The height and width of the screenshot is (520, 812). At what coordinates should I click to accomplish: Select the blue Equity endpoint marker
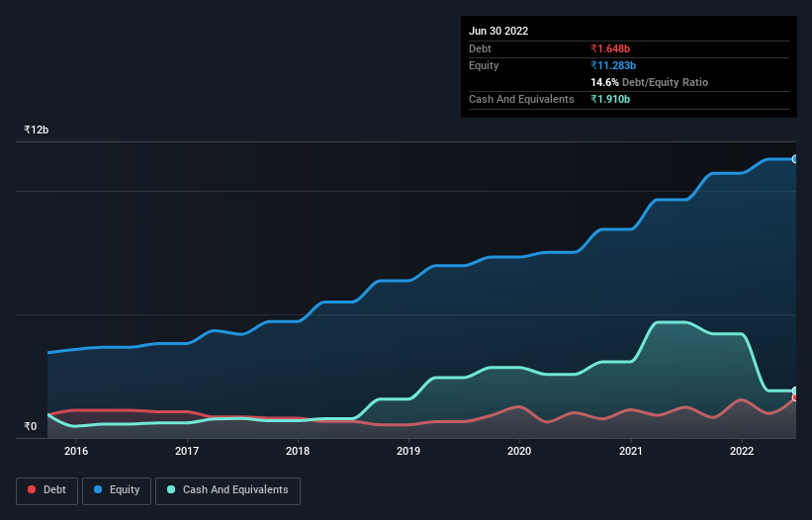tap(795, 159)
